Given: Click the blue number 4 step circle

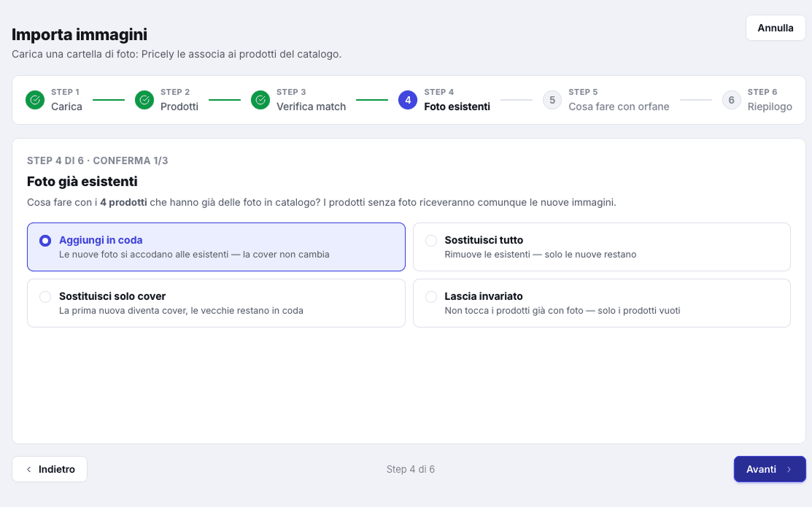Looking at the screenshot, I should click(408, 100).
